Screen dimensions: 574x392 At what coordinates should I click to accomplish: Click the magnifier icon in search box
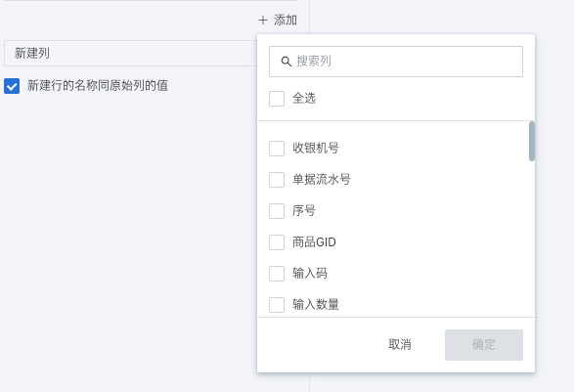click(x=286, y=62)
